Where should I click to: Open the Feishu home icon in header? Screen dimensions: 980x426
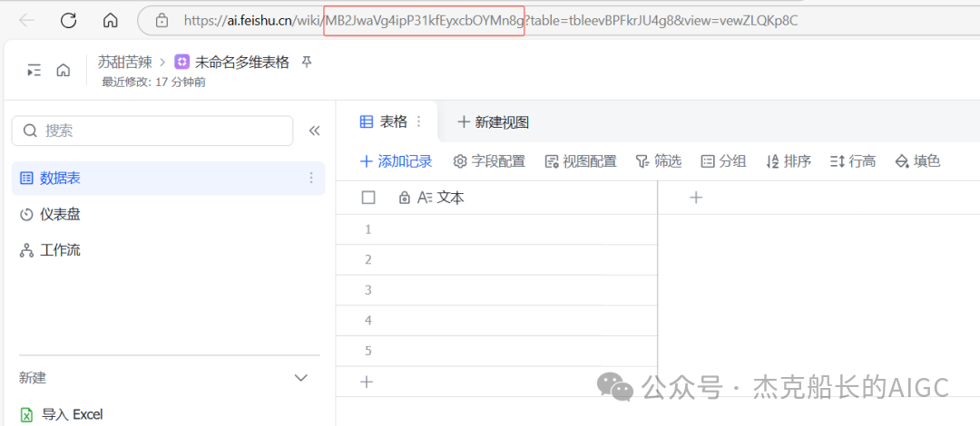point(63,71)
